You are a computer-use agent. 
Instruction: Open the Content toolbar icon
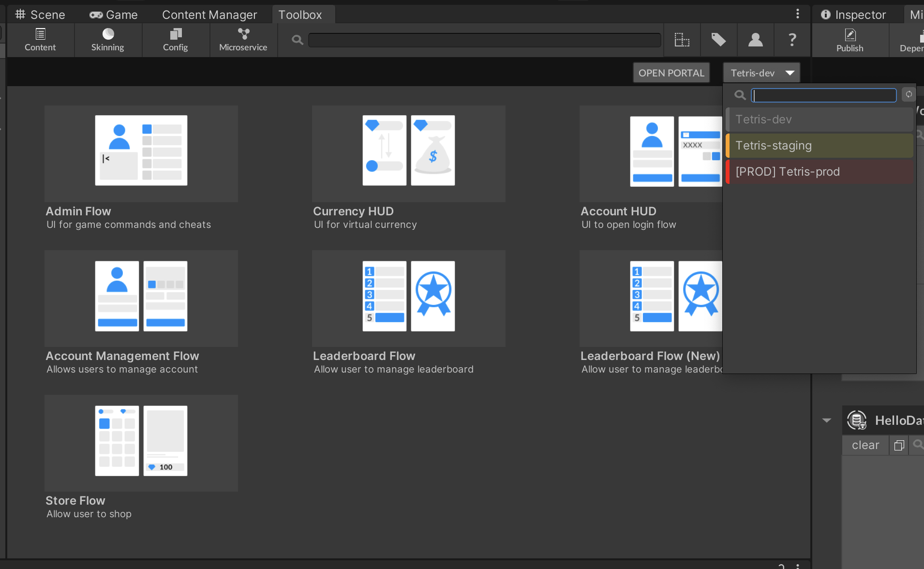(x=40, y=40)
